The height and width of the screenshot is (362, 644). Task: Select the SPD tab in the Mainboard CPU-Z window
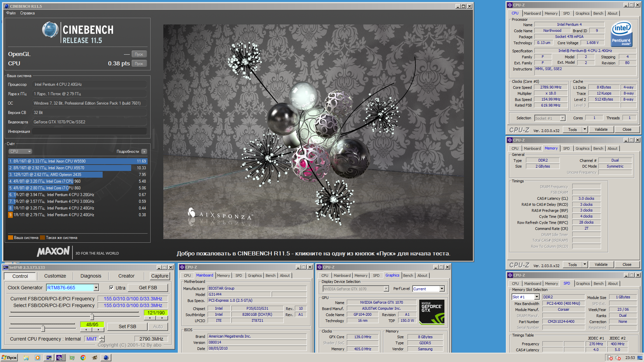pos(238,276)
